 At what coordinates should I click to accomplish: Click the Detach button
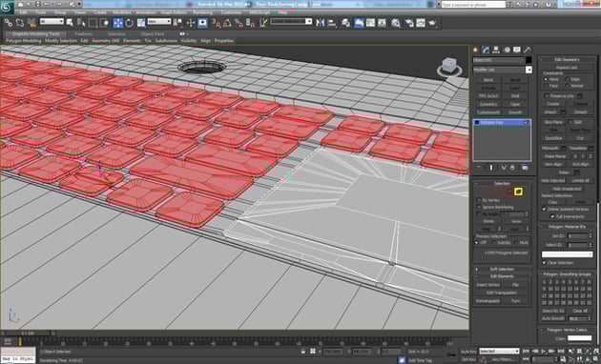coord(580,112)
